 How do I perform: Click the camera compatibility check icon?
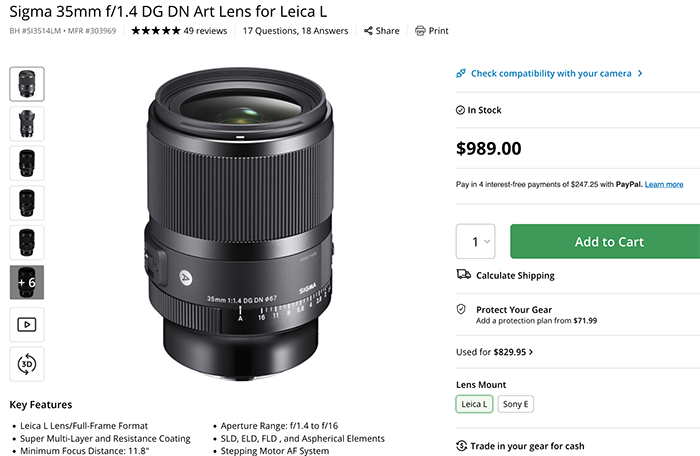(x=461, y=73)
